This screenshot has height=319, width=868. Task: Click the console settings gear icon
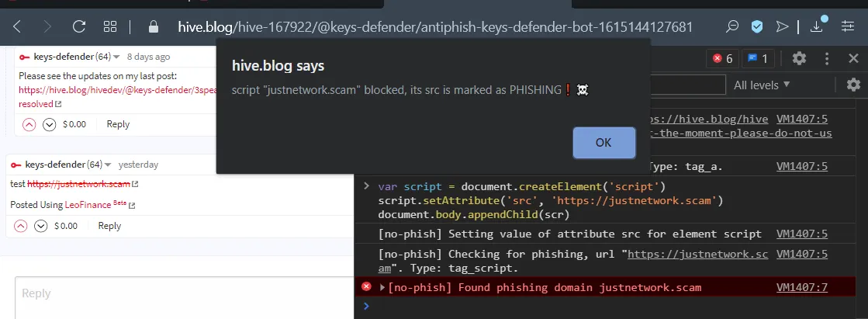tap(853, 85)
